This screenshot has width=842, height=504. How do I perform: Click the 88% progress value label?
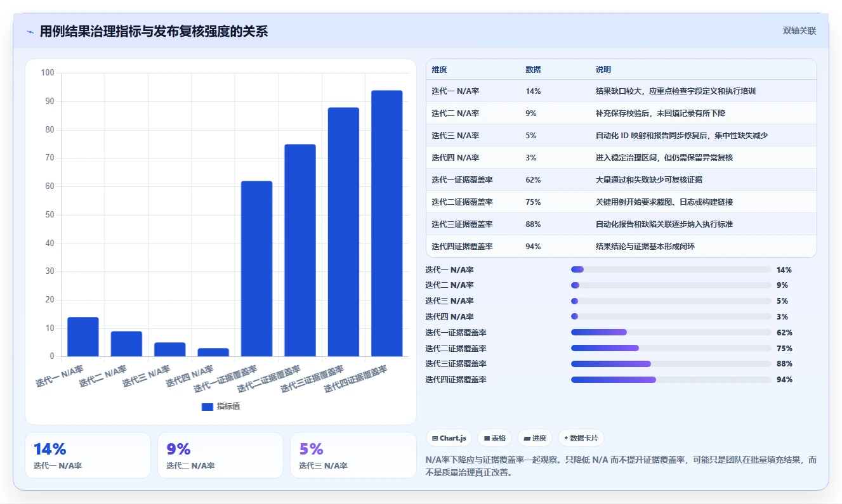coord(784,364)
